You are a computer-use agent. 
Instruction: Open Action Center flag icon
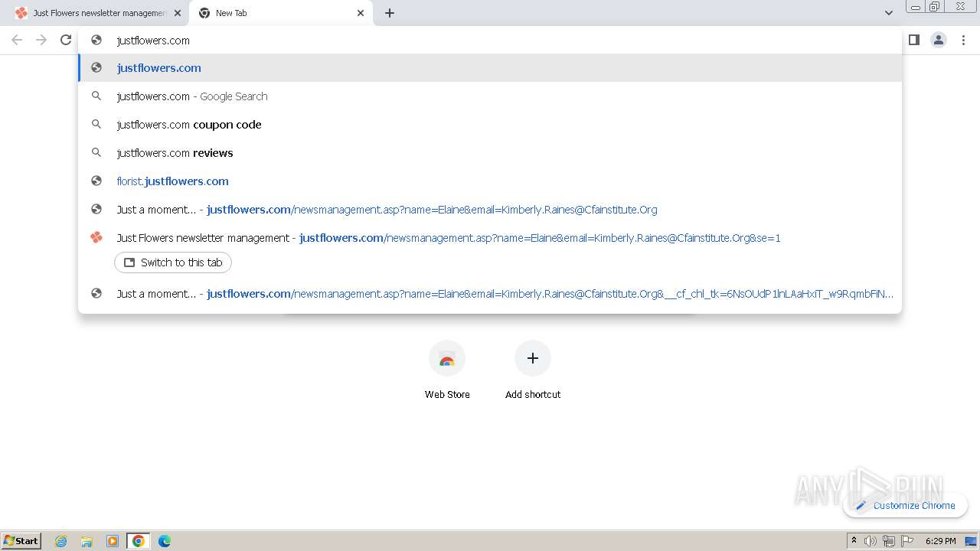907,541
